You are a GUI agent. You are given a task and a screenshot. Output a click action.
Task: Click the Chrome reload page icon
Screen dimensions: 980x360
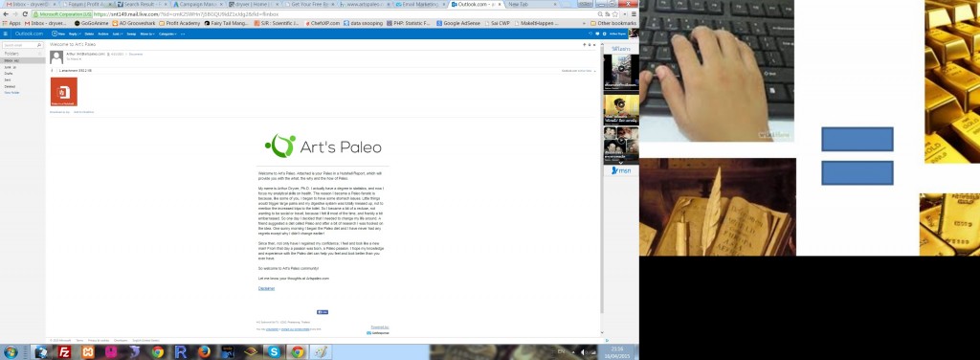click(25, 13)
